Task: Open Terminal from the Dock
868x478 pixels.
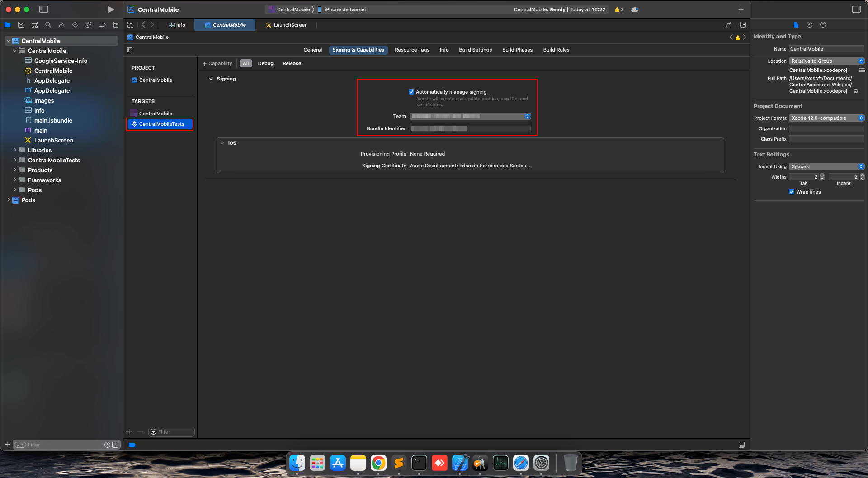Action: (x=419, y=463)
